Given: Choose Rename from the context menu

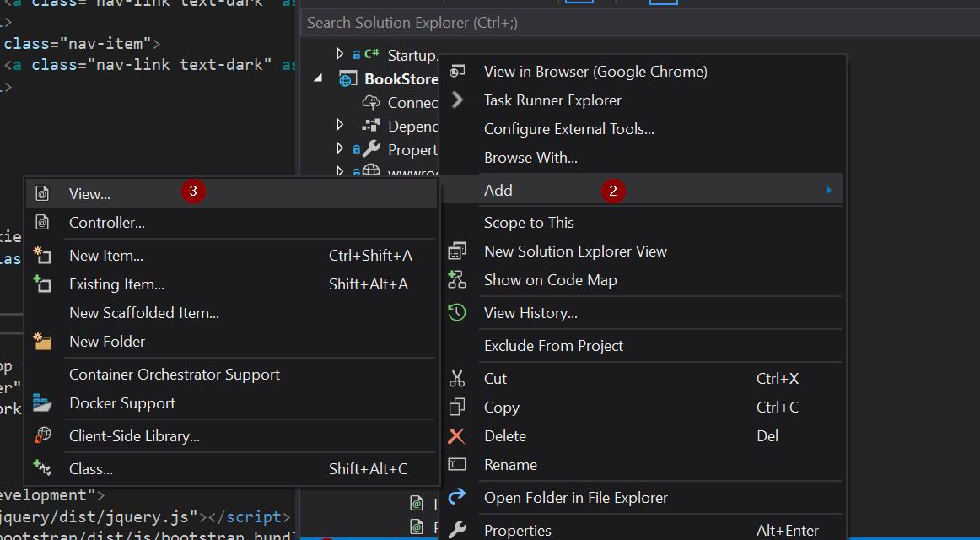Looking at the screenshot, I should point(510,465).
